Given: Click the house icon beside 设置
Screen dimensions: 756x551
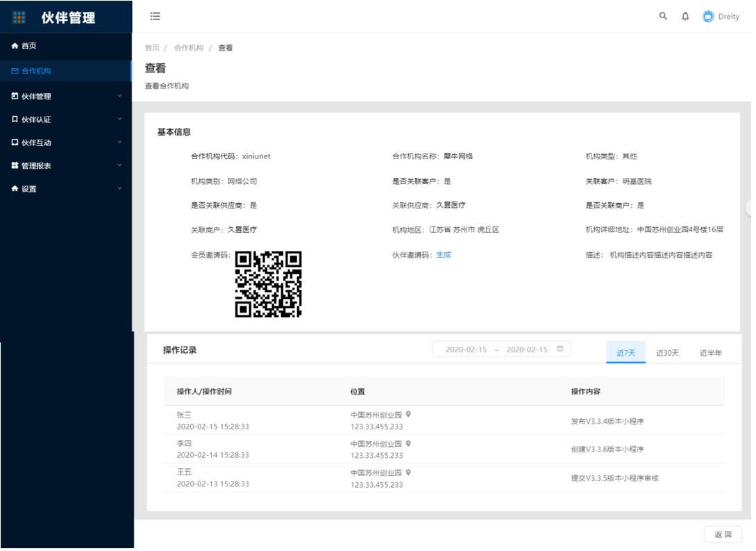Looking at the screenshot, I should pos(15,189).
